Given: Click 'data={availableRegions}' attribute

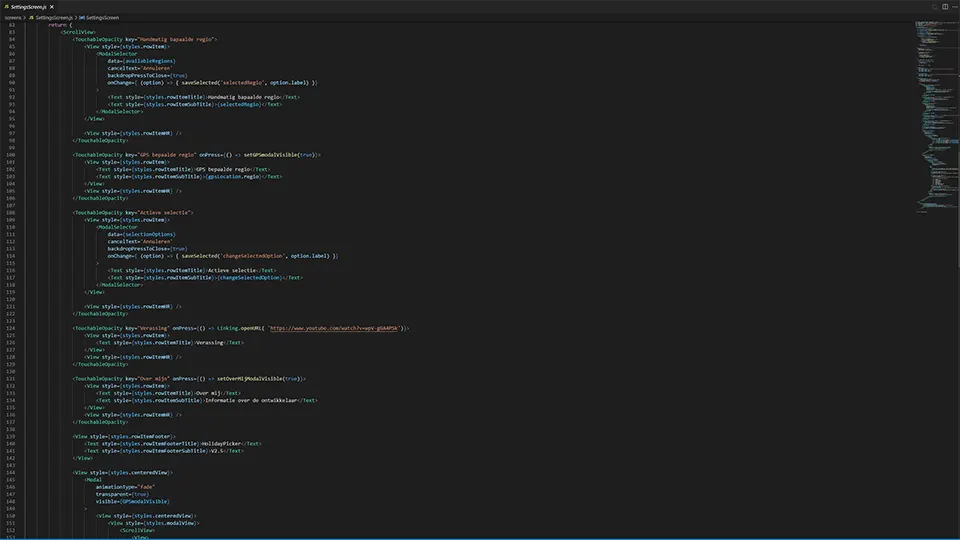Looking at the screenshot, I should [141, 61].
